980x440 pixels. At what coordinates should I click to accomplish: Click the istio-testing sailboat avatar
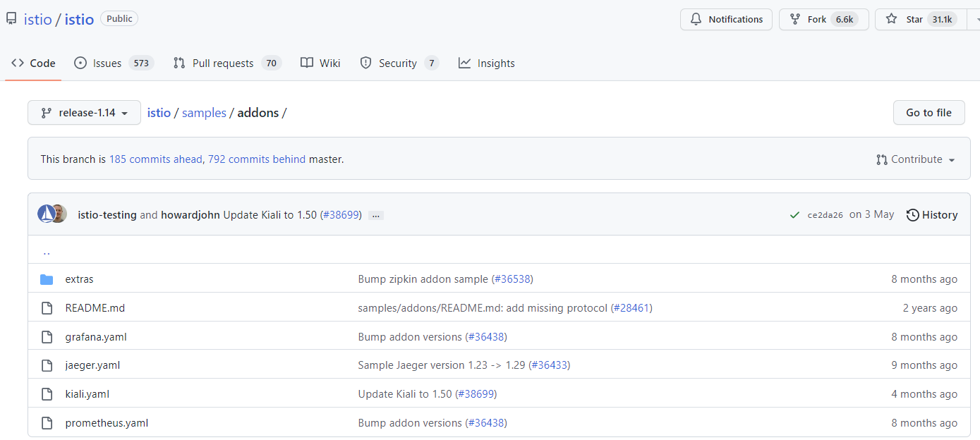click(x=47, y=214)
